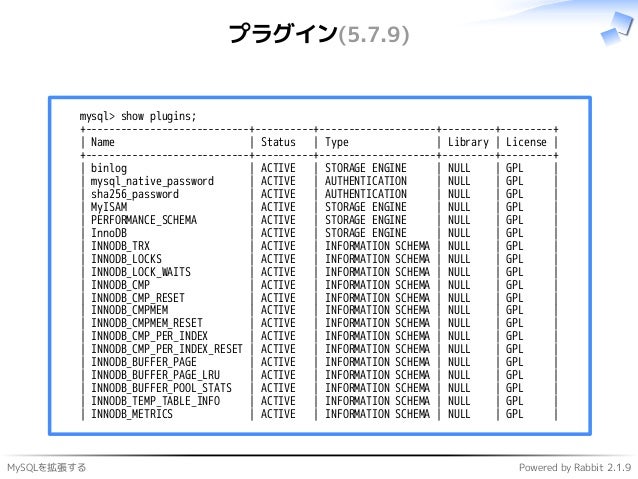Select the INNODB_LOCK_WAITS plugin name
The width and height of the screenshot is (638, 479).
click(141, 272)
